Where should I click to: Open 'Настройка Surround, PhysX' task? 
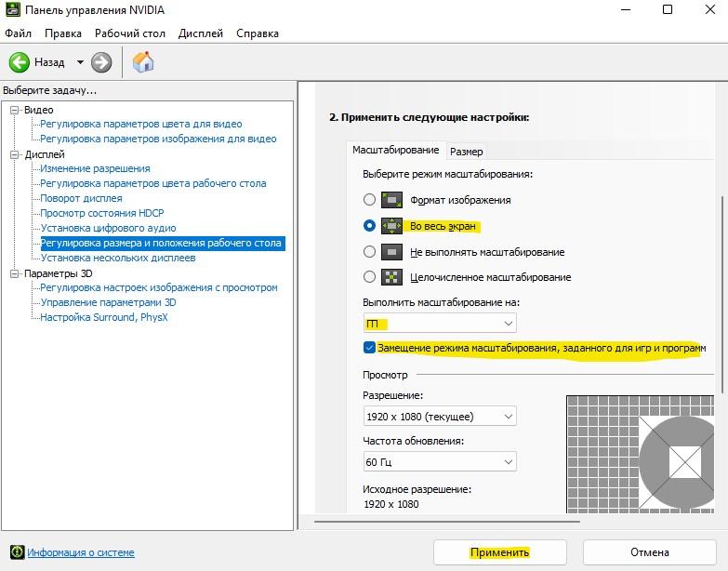(x=104, y=317)
